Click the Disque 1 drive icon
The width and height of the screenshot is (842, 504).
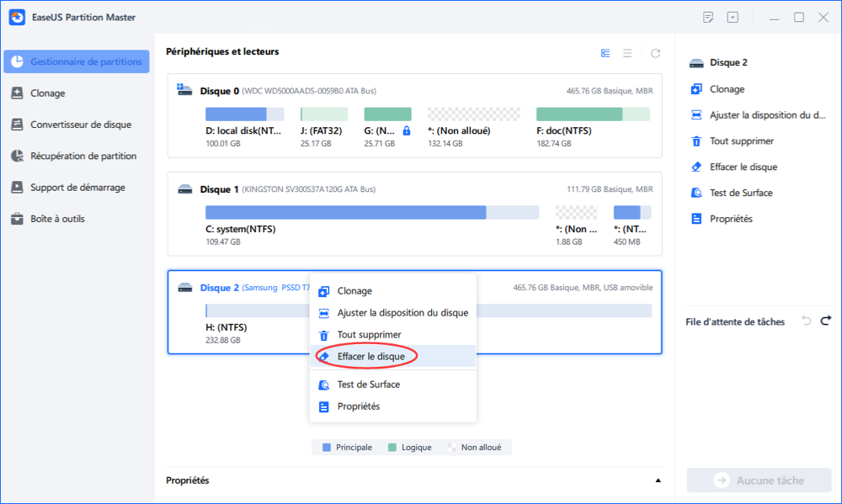tap(185, 189)
